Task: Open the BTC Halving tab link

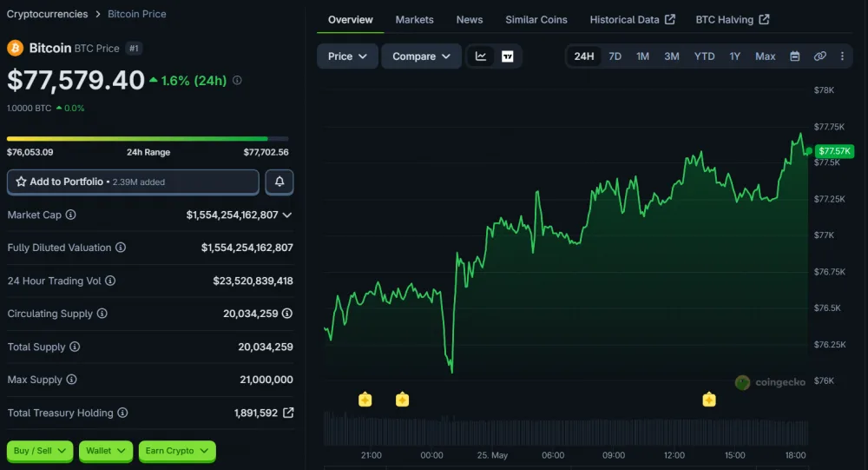Action: (x=733, y=19)
